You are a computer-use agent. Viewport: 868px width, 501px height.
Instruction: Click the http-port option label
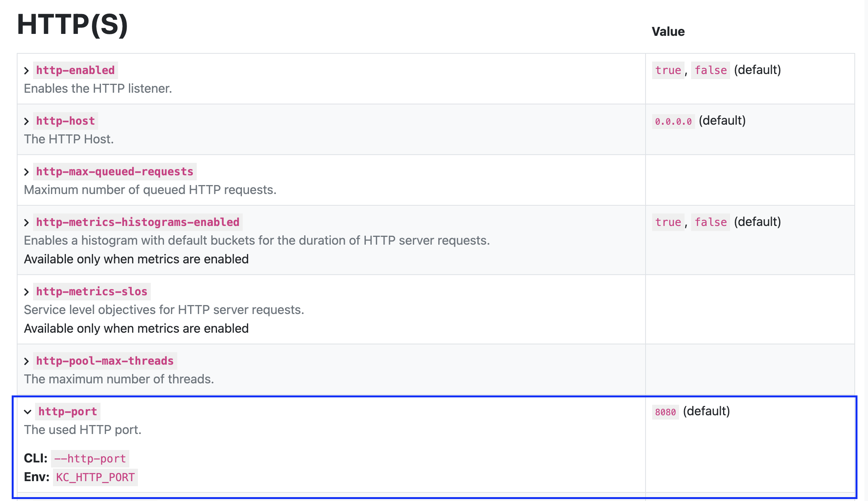[67, 411]
